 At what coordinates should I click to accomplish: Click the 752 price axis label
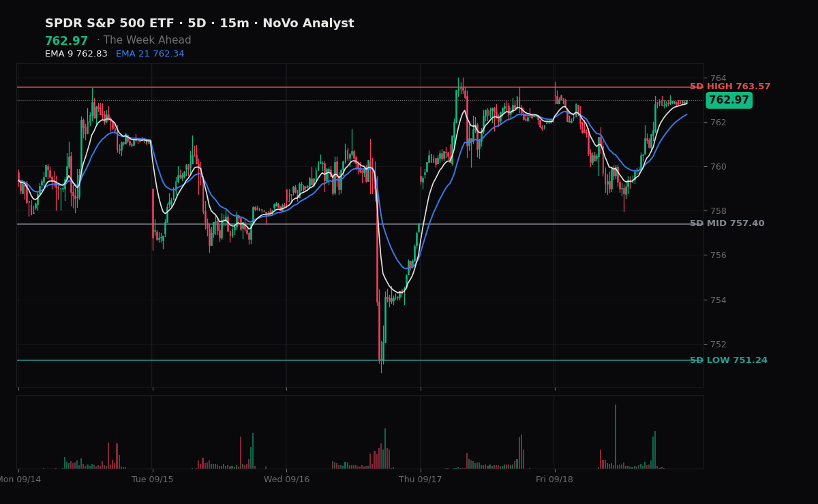(x=718, y=345)
